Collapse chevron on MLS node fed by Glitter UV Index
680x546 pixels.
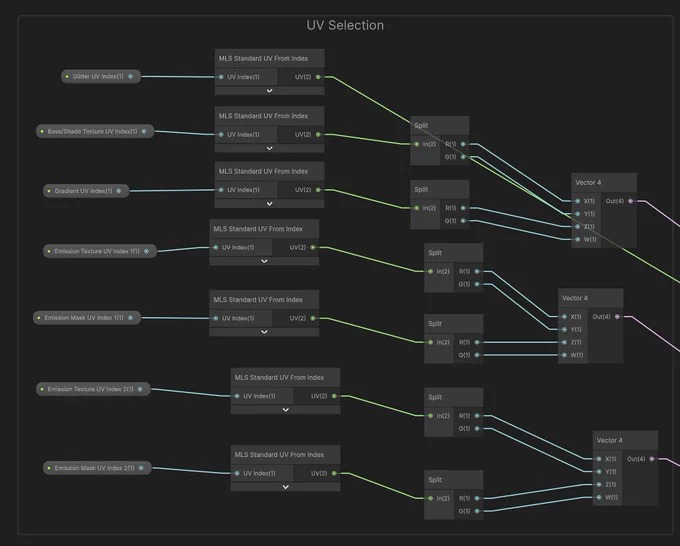(x=269, y=91)
